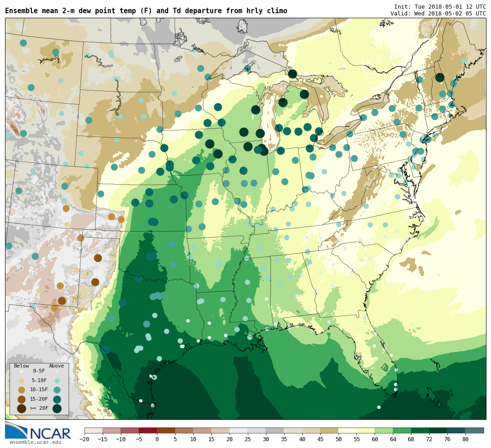This screenshot has height=448, width=491.
Task: Pick the color bar swatch between -20 and -15
Action: [x=93, y=430]
